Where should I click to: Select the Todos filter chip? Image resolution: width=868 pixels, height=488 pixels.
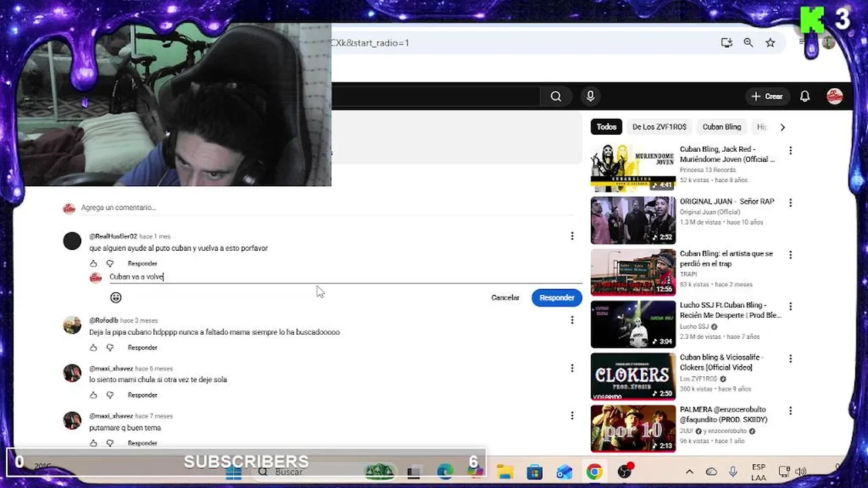[606, 127]
